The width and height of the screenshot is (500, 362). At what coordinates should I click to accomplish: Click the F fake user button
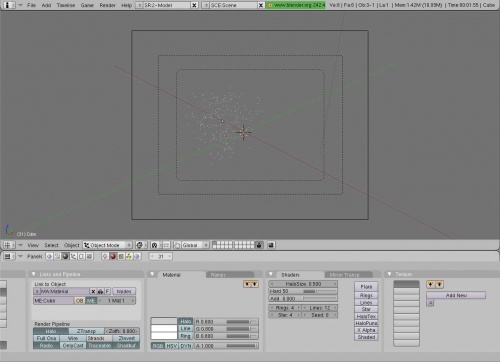click(x=107, y=291)
